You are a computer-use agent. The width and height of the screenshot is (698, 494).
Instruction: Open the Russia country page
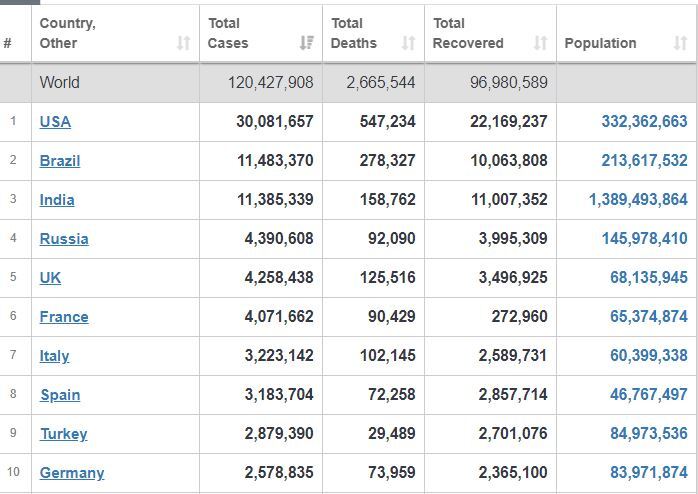[x=64, y=239]
